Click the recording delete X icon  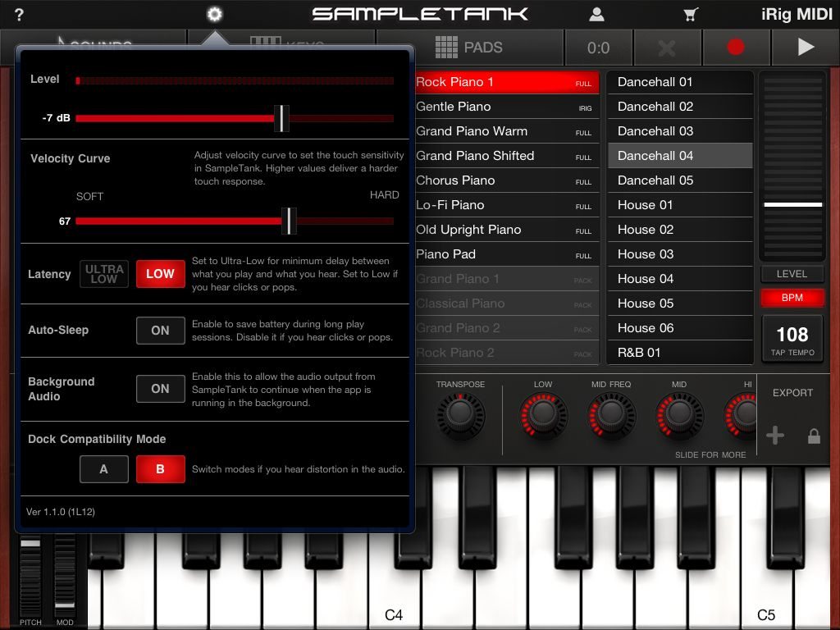(x=667, y=48)
